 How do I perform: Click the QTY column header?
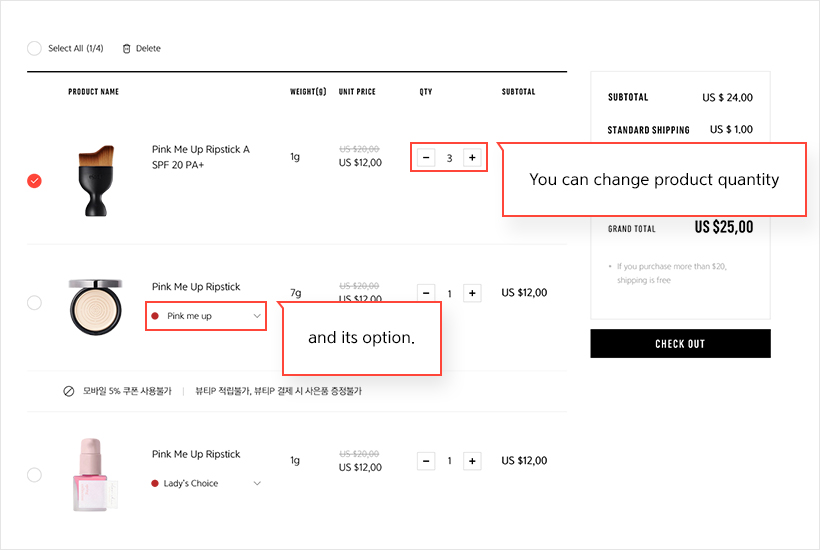pos(425,91)
